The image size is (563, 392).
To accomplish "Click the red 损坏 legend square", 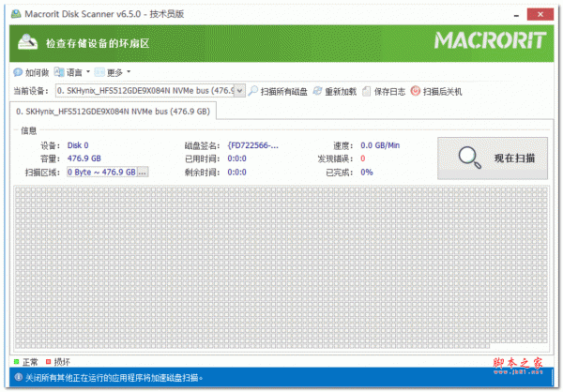I will pos(48,361).
